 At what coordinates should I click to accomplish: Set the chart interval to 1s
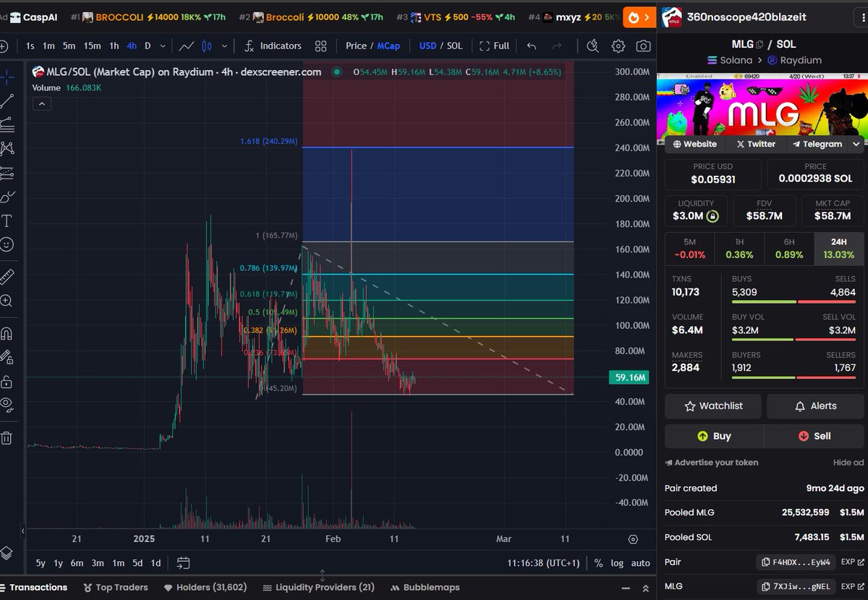(30, 46)
